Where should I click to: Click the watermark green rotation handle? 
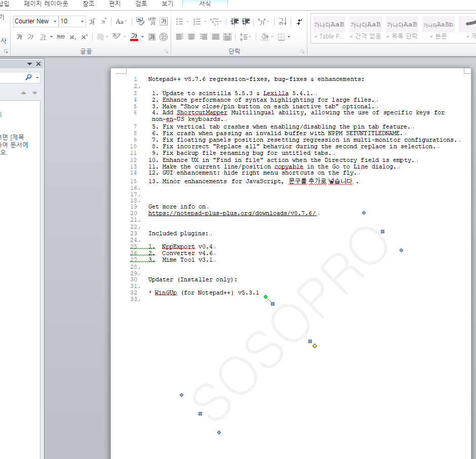coord(266,297)
